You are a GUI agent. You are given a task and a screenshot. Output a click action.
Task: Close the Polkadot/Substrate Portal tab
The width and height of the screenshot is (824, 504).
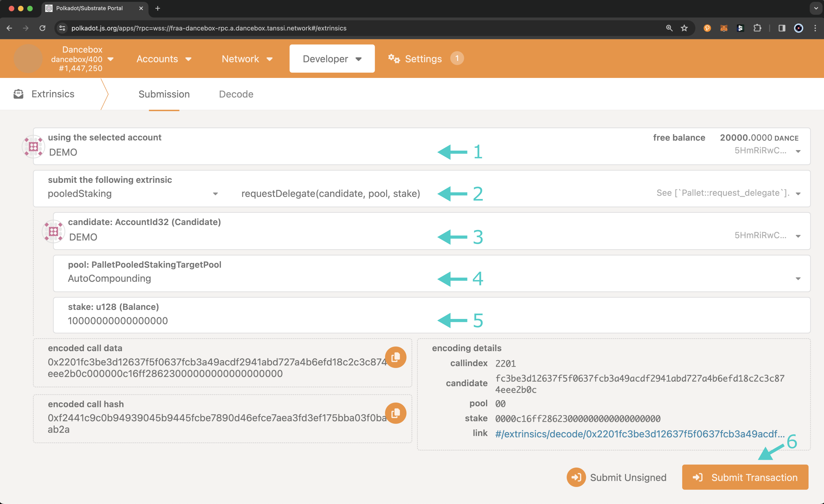point(141,8)
